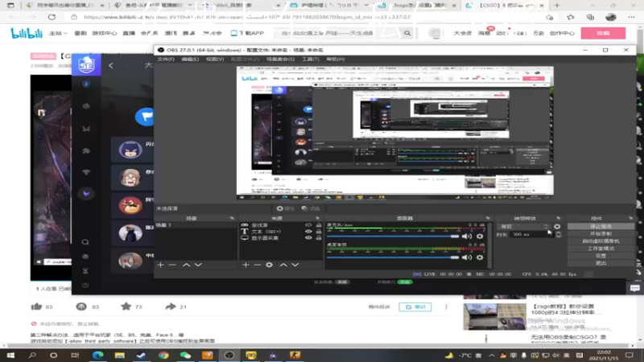Image resolution: width=644 pixels, height=362 pixels.
Task: Open more options menu below the video
Action: [446, 306]
